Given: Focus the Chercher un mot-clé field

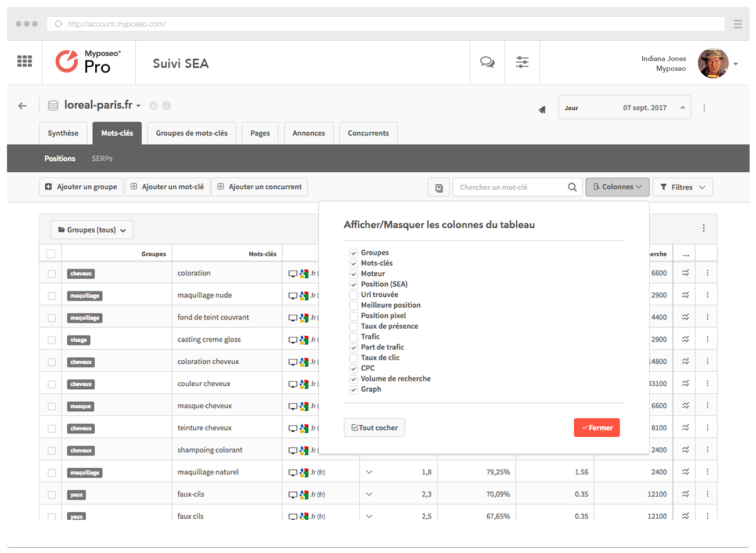Looking at the screenshot, I should 511,187.
